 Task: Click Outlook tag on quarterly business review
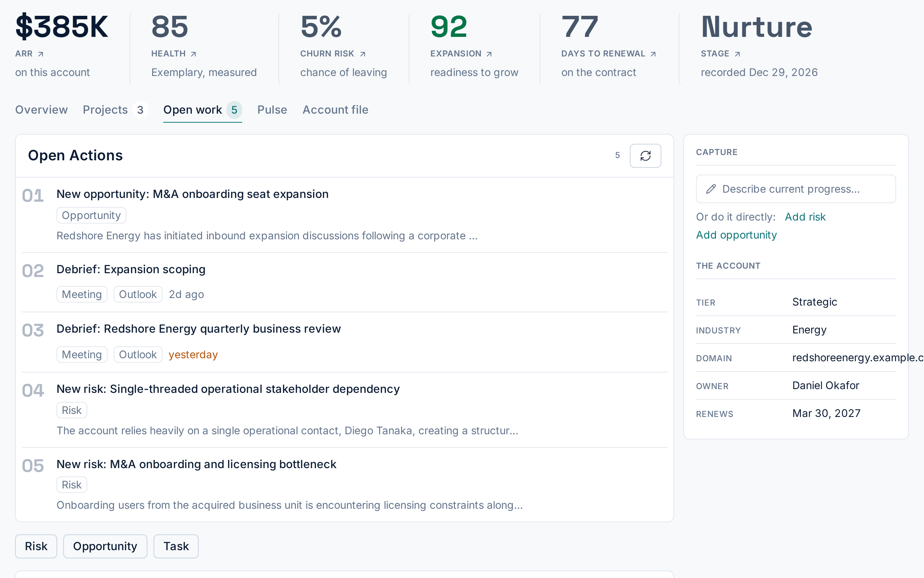tap(138, 354)
